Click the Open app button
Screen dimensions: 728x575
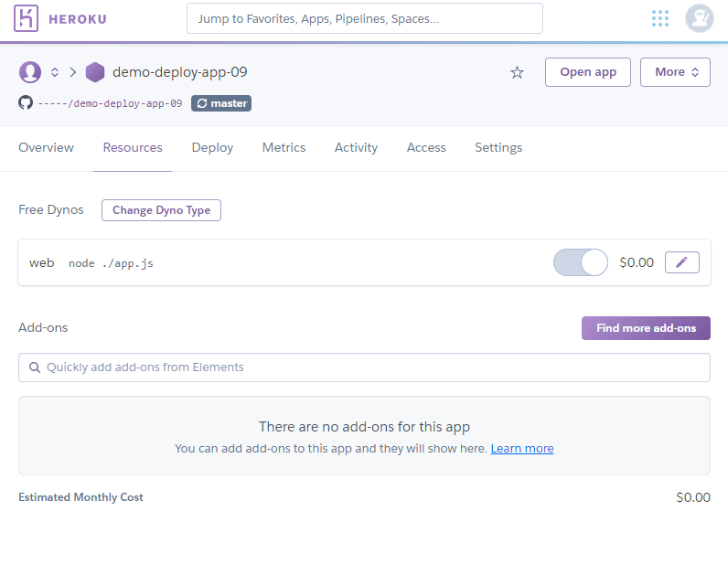point(588,72)
